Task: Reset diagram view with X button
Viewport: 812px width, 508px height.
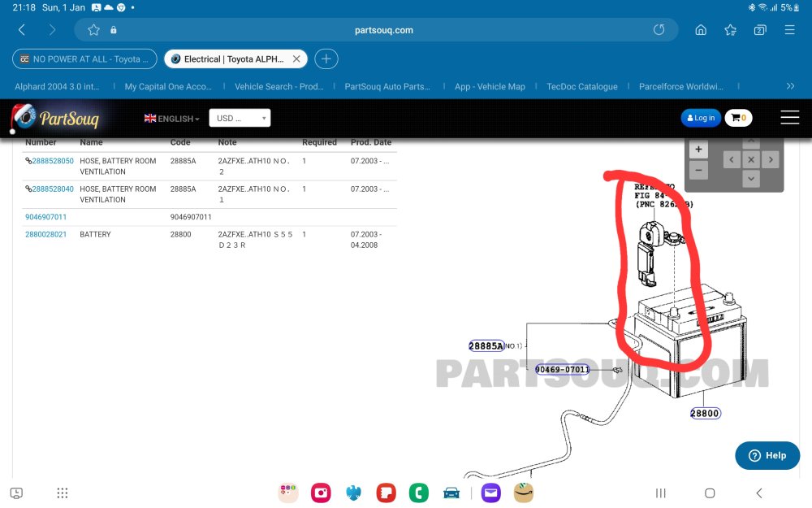Action: point(751,159)
